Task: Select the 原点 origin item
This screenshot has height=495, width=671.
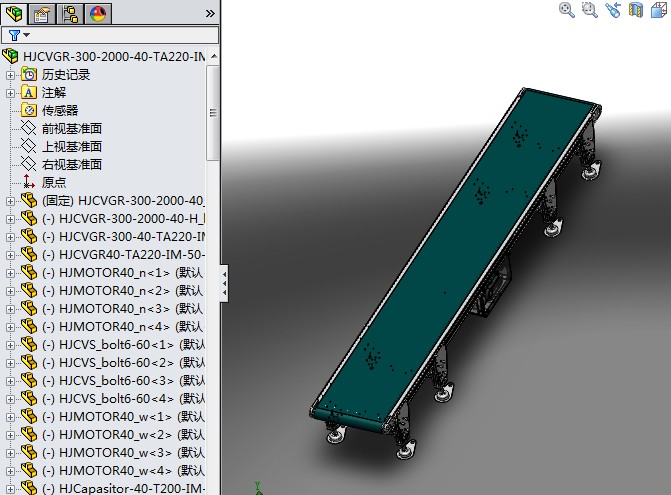Action: 54,183
